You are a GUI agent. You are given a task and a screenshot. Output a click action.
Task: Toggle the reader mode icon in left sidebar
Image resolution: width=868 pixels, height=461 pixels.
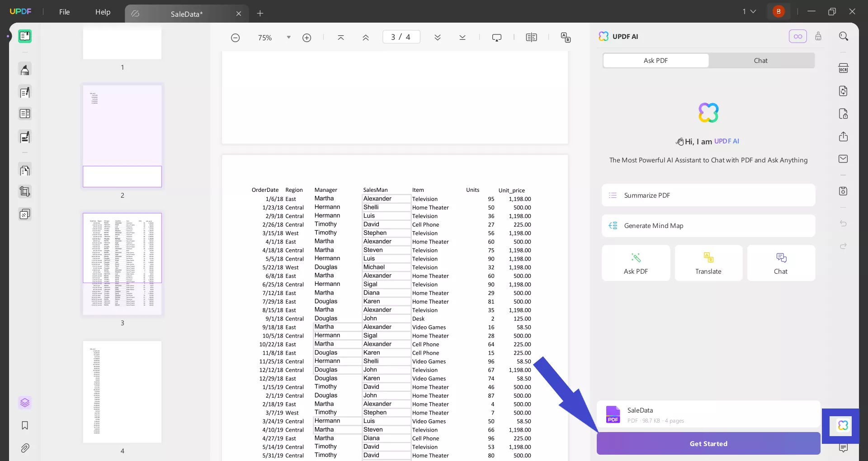coord(25,36)
